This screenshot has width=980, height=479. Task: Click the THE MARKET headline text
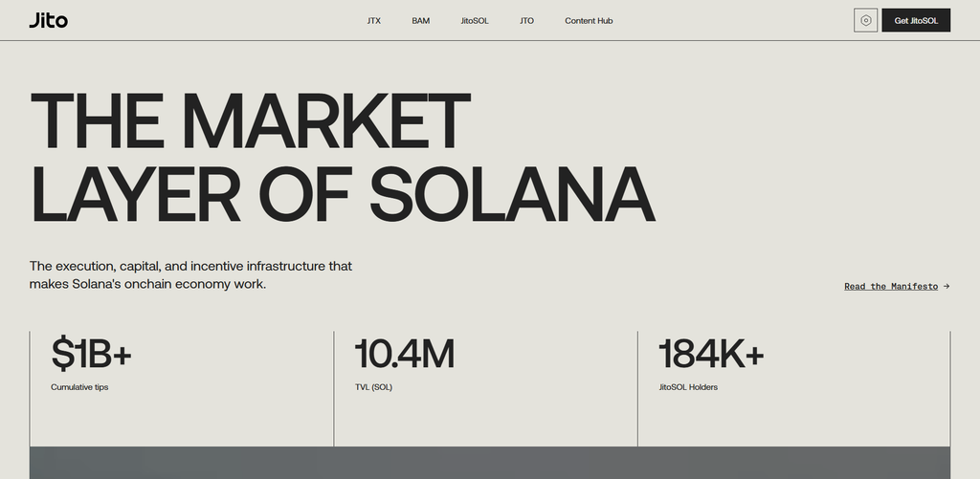click(250, 121)
